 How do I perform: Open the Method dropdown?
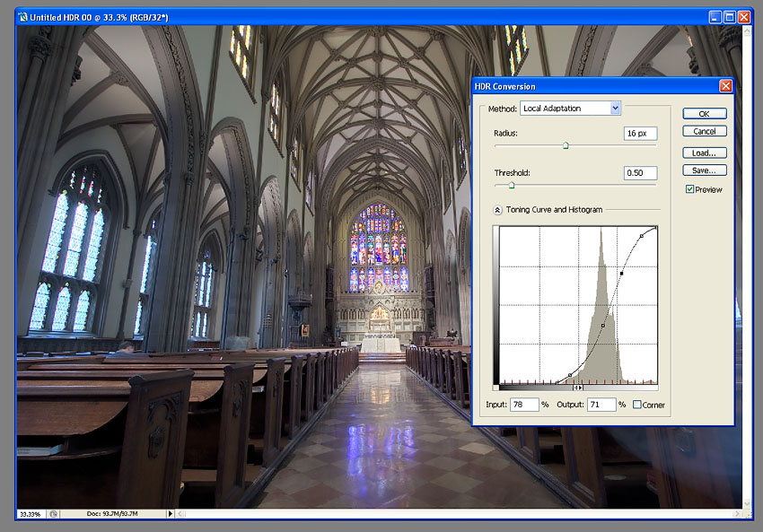tap(615, 109)
